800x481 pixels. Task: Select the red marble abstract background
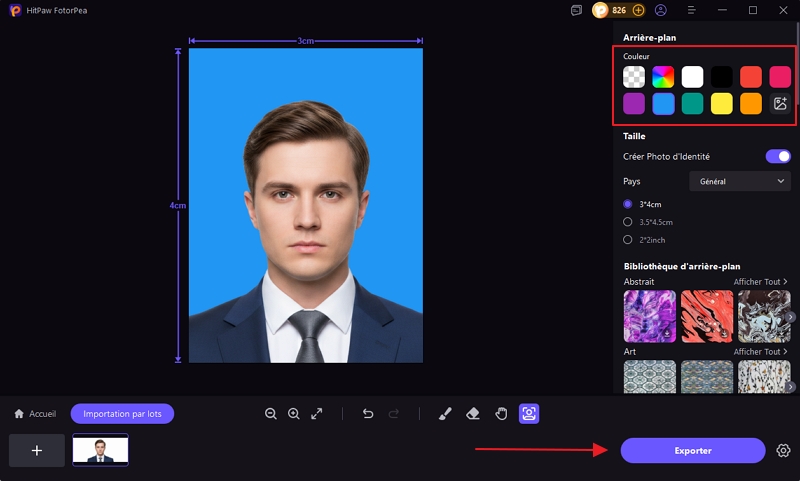707,316
